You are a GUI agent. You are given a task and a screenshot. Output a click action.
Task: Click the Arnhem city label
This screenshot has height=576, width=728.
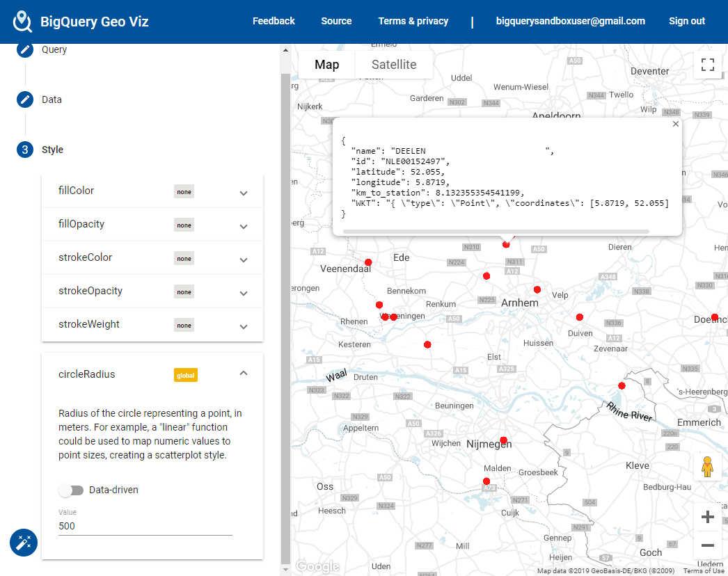[520, 303]
